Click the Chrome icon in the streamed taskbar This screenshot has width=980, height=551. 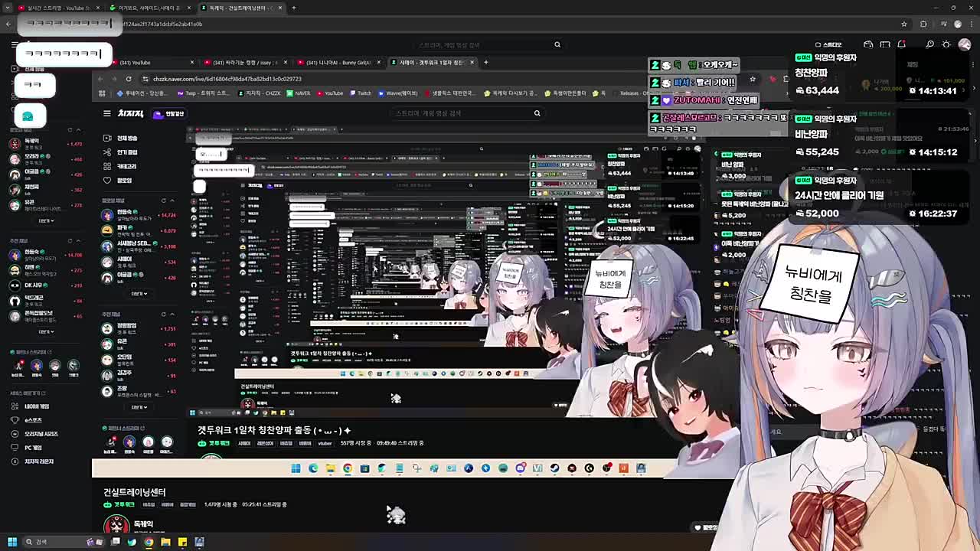[x=348, y=468]
